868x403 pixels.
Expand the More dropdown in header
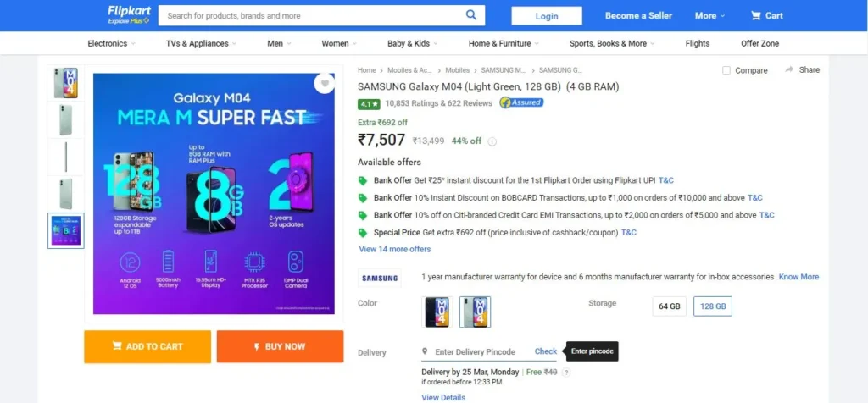[709, 15]
